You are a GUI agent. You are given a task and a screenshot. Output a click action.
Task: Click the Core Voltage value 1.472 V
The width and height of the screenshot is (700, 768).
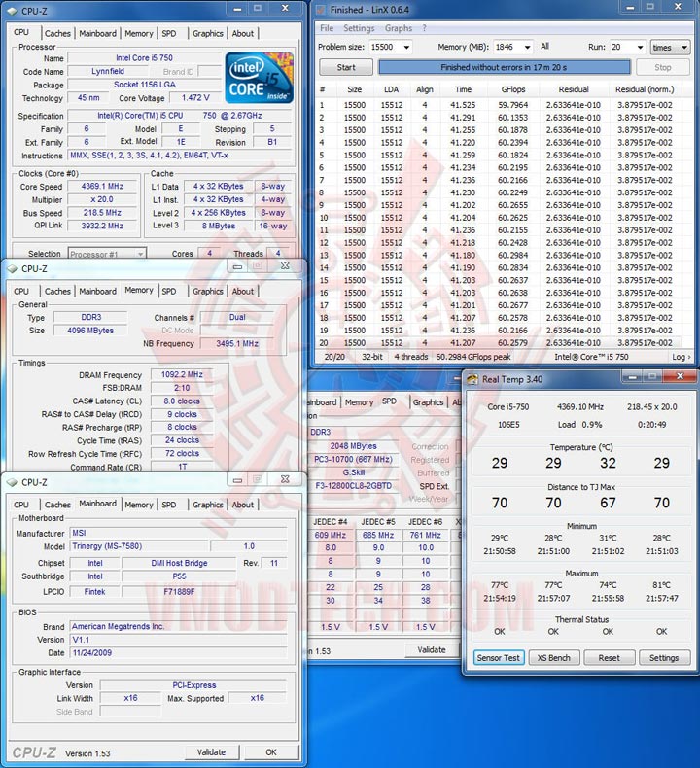click(x=195, y=97)
